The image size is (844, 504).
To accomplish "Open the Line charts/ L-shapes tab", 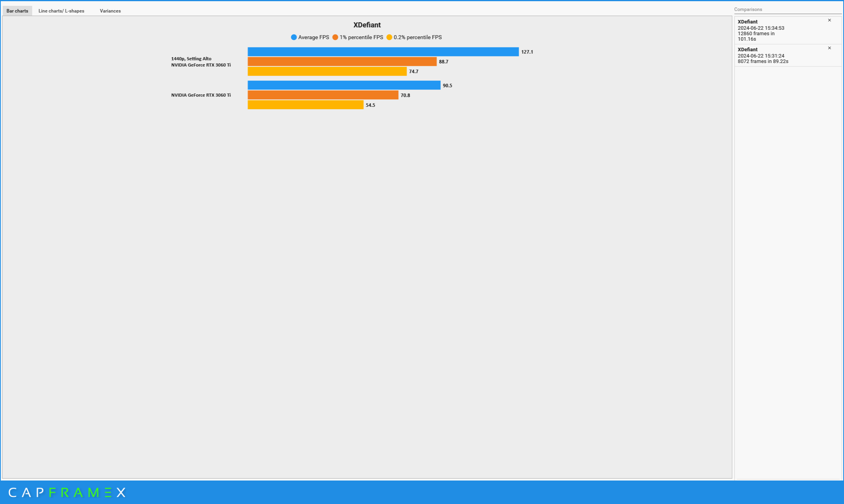I will tap(61, 11).
